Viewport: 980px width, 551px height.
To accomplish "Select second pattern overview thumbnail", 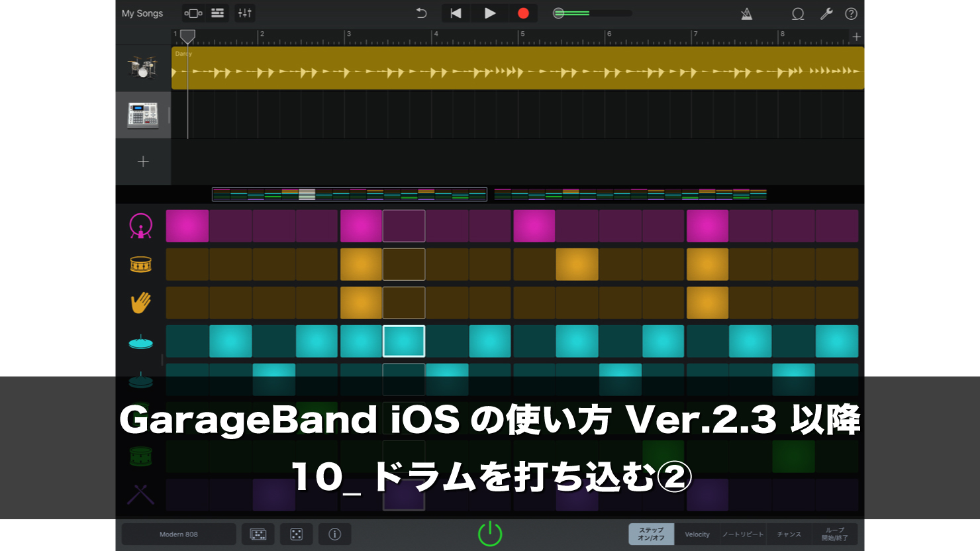I will pos(630,194).
